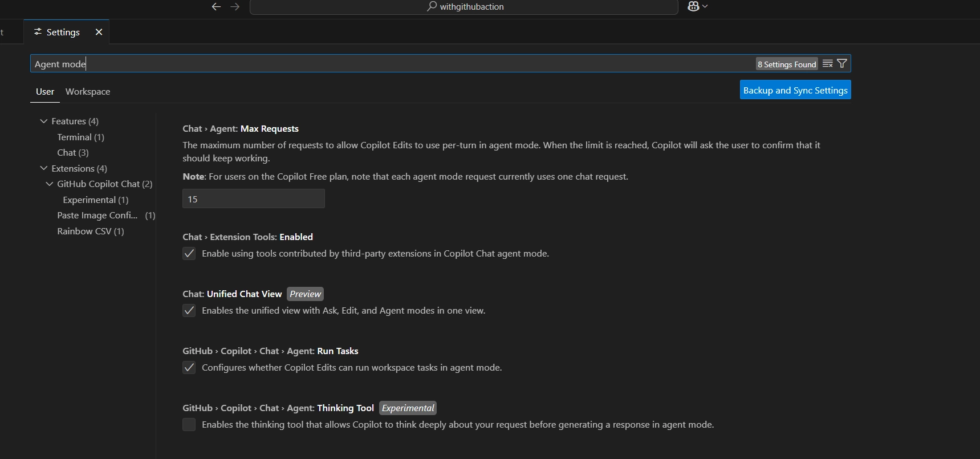This screenshot has width=980, height=459.
Task: Click the Experimental badge on Thinking Tool
Action: click(408, 408)
